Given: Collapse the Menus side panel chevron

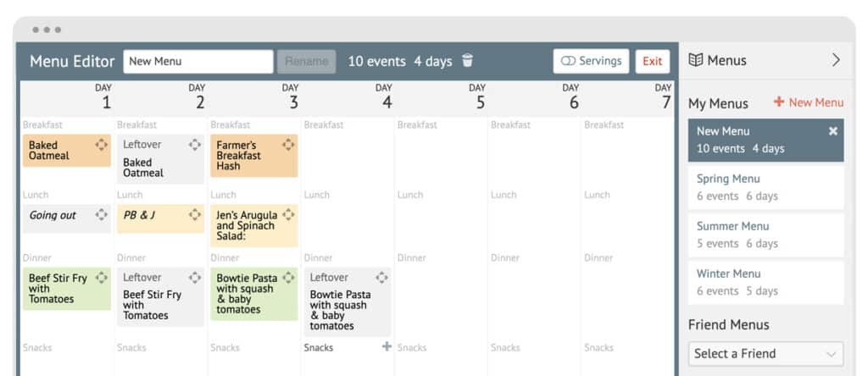Looking at the screenshot, I should click(x=836, y=60).
